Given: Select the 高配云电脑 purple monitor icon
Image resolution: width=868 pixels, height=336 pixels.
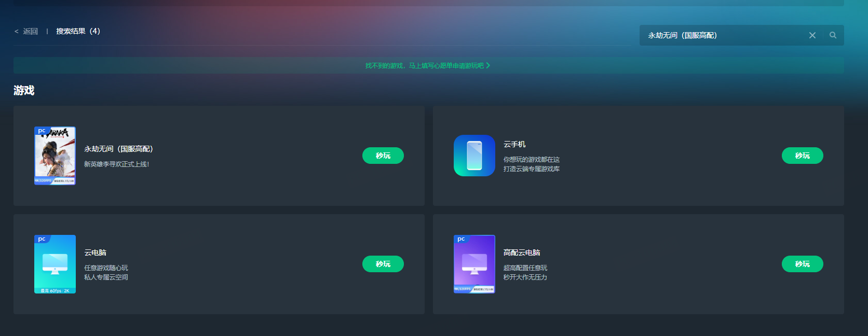Looking at the screenshot, I should tap(474, 264).
